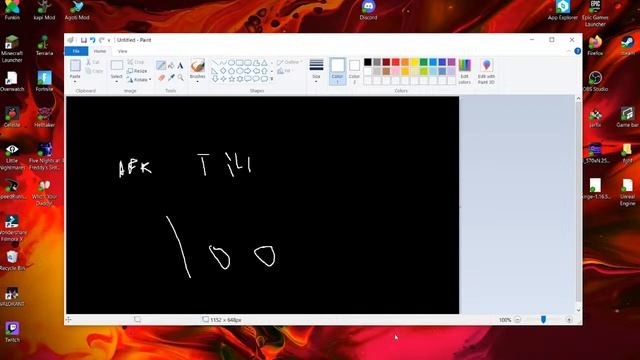640x360 pixels.
Task: Select the Eraser tool
Action: tap(161, 77)
